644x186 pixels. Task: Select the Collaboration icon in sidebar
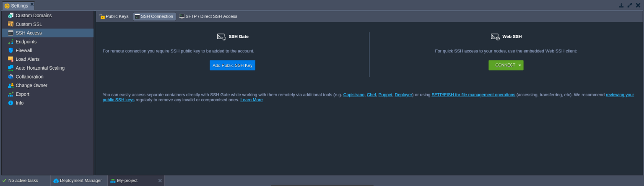click(x=10, y=77)
